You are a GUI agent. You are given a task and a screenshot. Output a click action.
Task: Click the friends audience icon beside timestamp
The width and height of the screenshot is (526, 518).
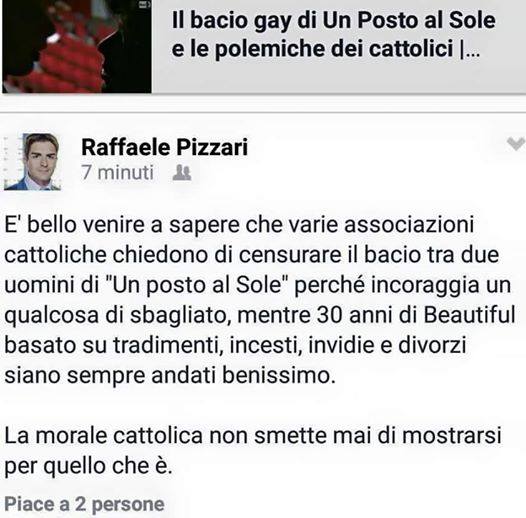pos(182,173)
